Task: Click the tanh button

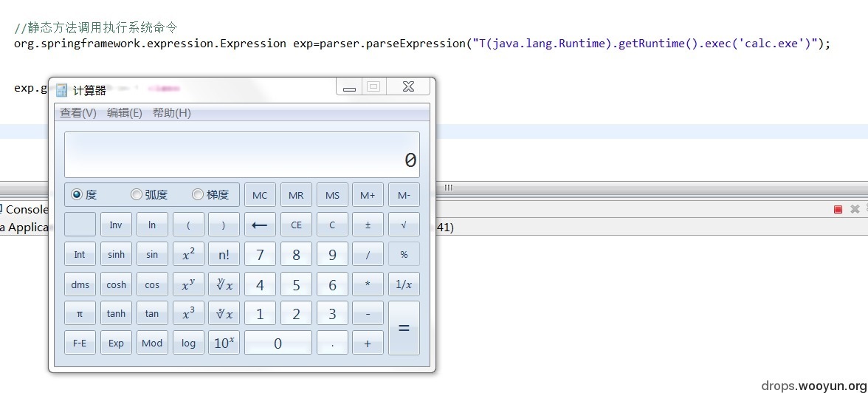Action: tap(117, 313)
